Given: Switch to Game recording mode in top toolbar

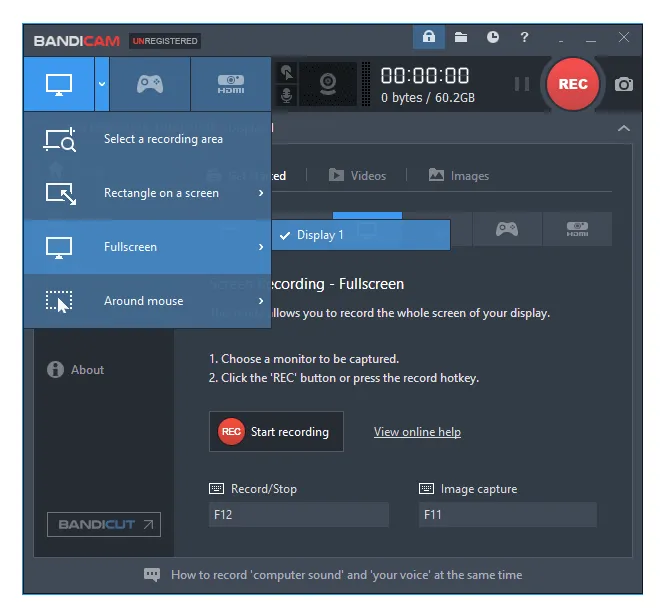Looking at the screenshot, I should pyautogui.click(x=150, y=84).
